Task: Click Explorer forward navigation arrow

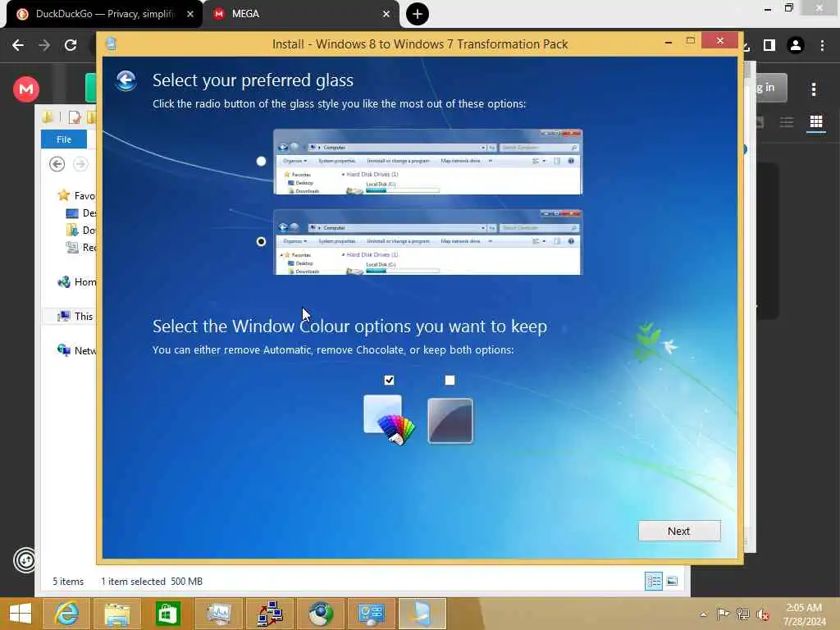Action: click(x=80, y=164)
